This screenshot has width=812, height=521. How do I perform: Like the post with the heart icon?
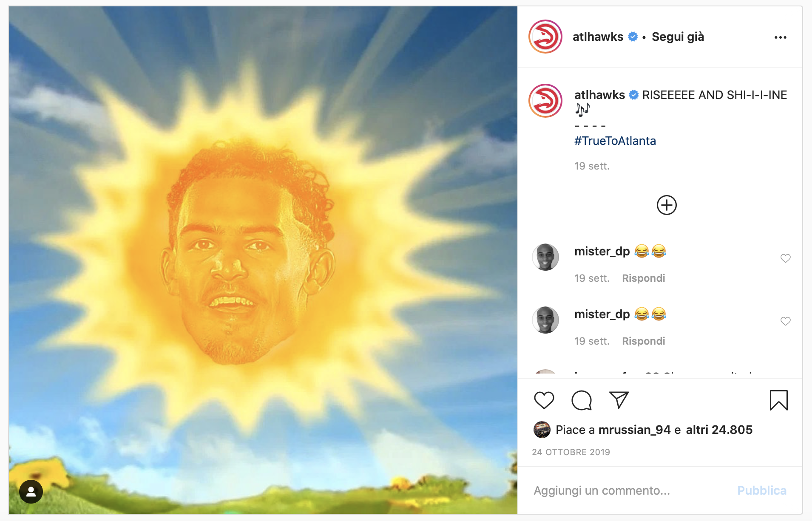pos(544,400)
